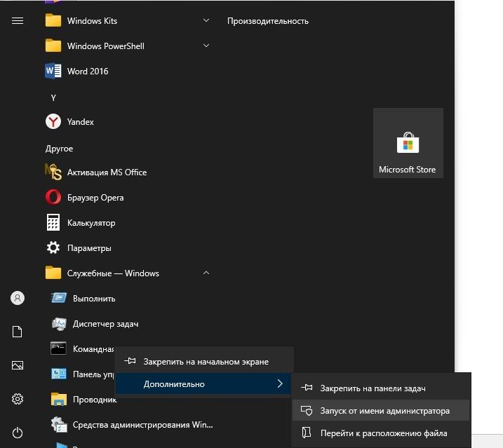Image resolution: width=503 pixels, height=448 pixels.
Task: Click the Yandex app label
Action: click(x=81, y=122)
